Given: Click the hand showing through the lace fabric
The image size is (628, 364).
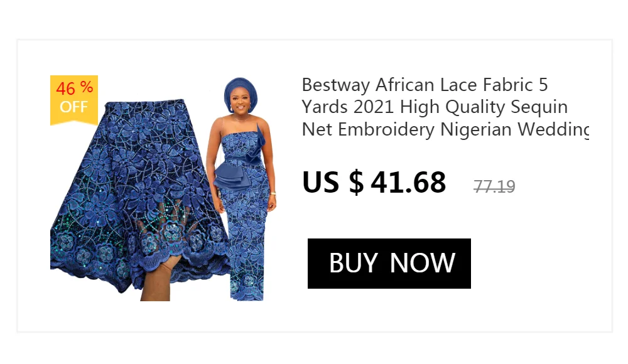Looking at the screenshot, I should (x=160, y=256).
